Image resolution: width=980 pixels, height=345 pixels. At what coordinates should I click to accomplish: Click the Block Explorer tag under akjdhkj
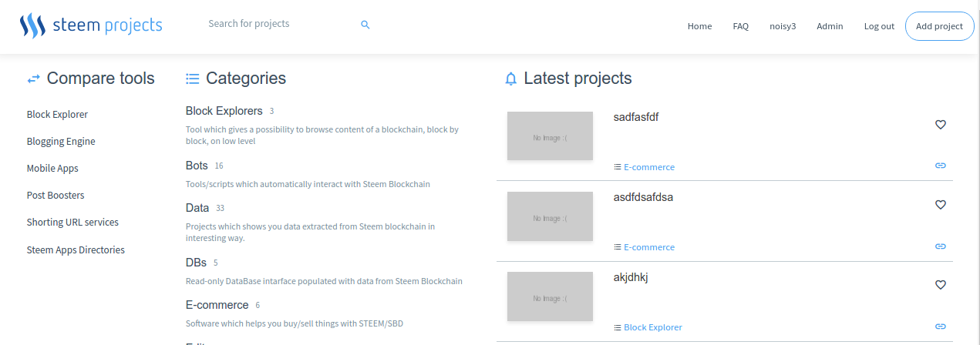pos(653,327)
